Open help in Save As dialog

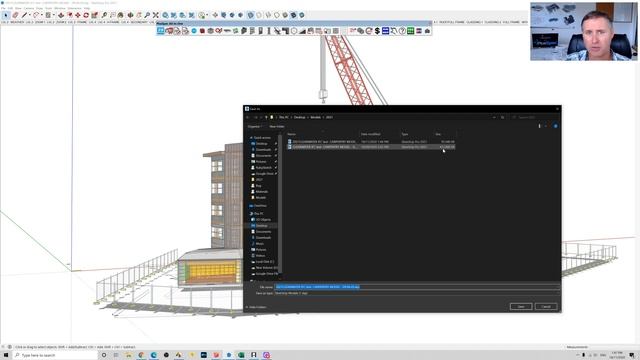click(556, 126)
